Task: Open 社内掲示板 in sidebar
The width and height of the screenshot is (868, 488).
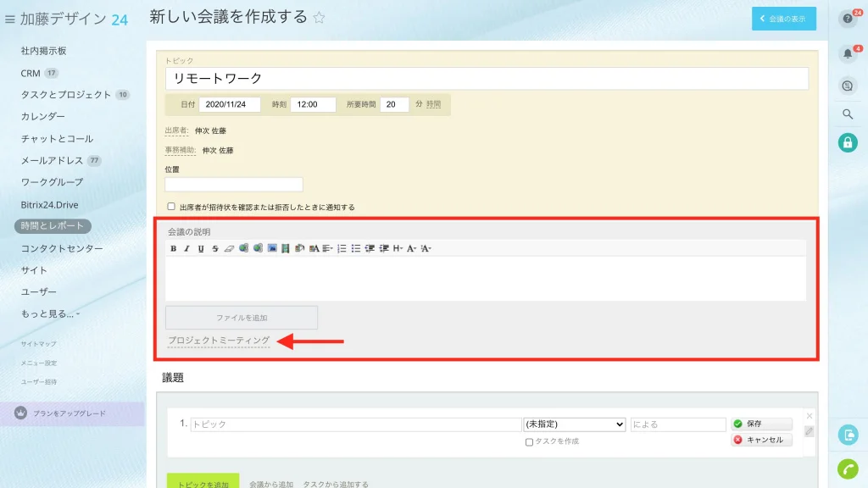Action: [x=44, y=51]
